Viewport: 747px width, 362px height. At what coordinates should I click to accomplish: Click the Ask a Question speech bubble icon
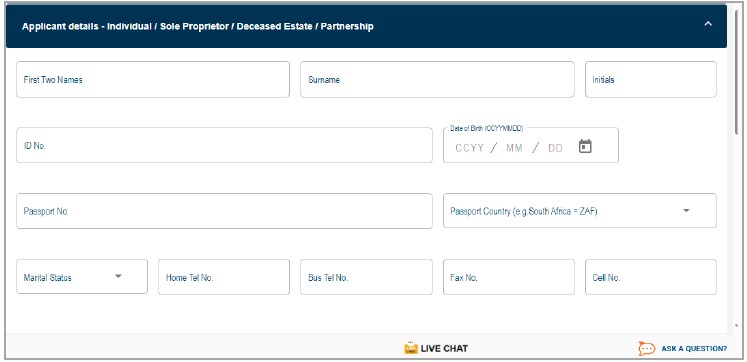click(x=646, y=349)
